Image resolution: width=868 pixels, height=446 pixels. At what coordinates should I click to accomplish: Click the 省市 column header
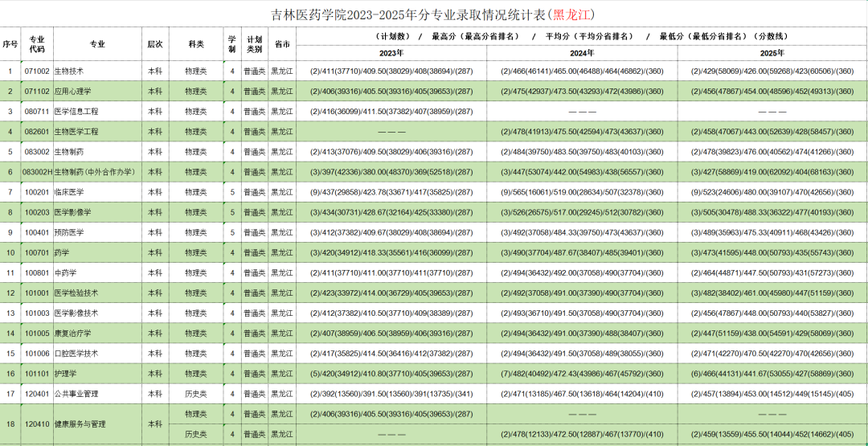tap(282, 44)
